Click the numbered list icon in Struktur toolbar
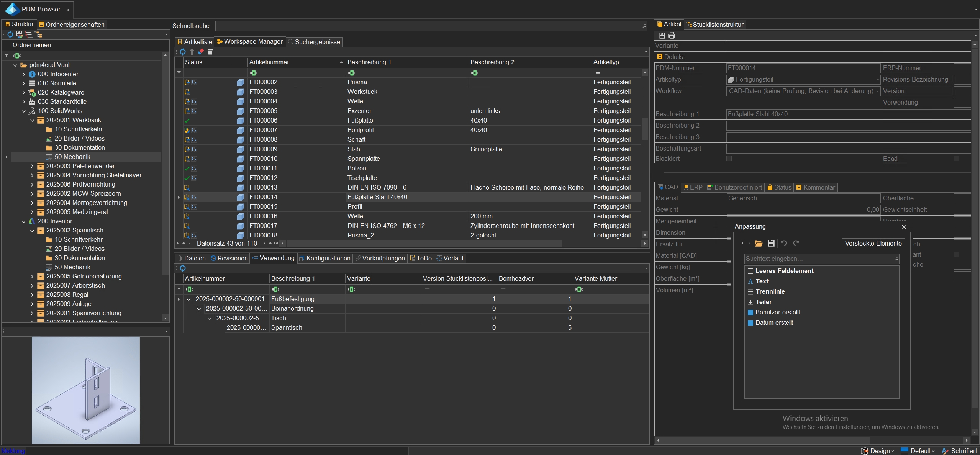980x455 pixels. [x=29, y=34]
